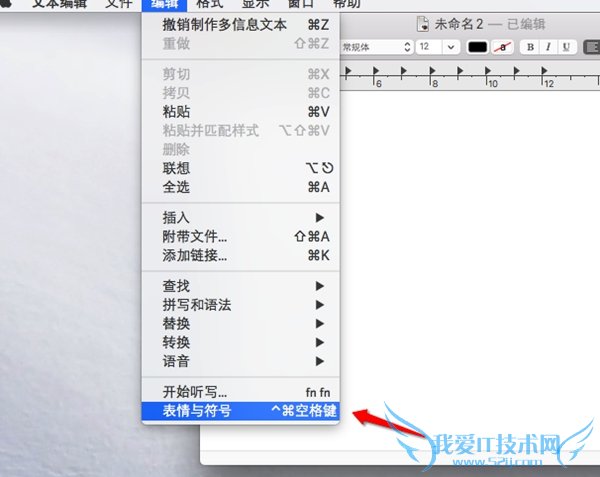The image size is (600, 477).
Task: Open the 文件 menu
Action: (x=119, y=4)
